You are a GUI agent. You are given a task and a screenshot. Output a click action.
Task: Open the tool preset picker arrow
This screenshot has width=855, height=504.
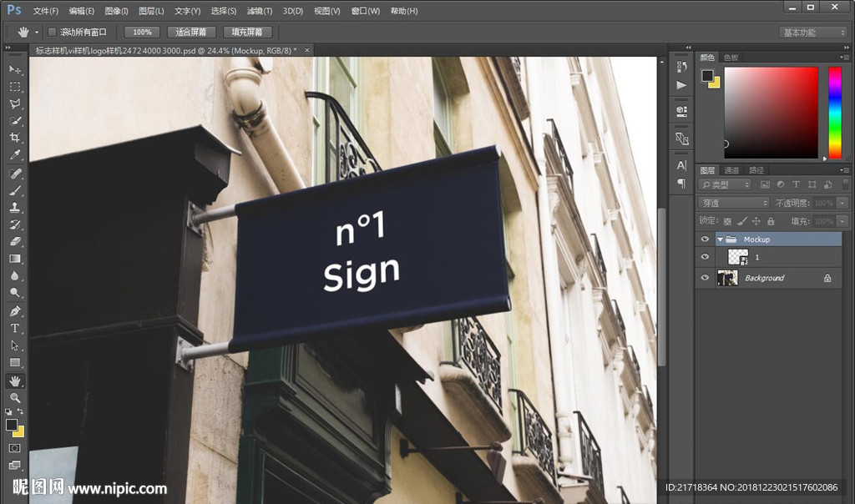37,33
